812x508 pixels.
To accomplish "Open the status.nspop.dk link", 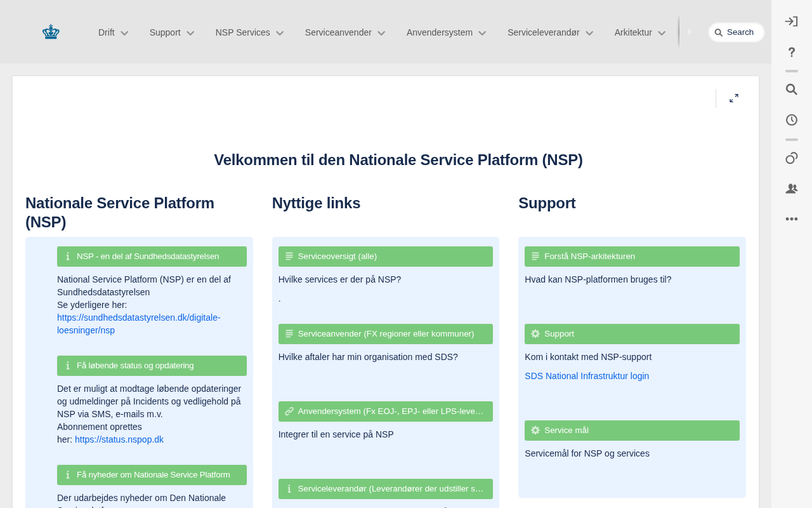I will [119, 439].
